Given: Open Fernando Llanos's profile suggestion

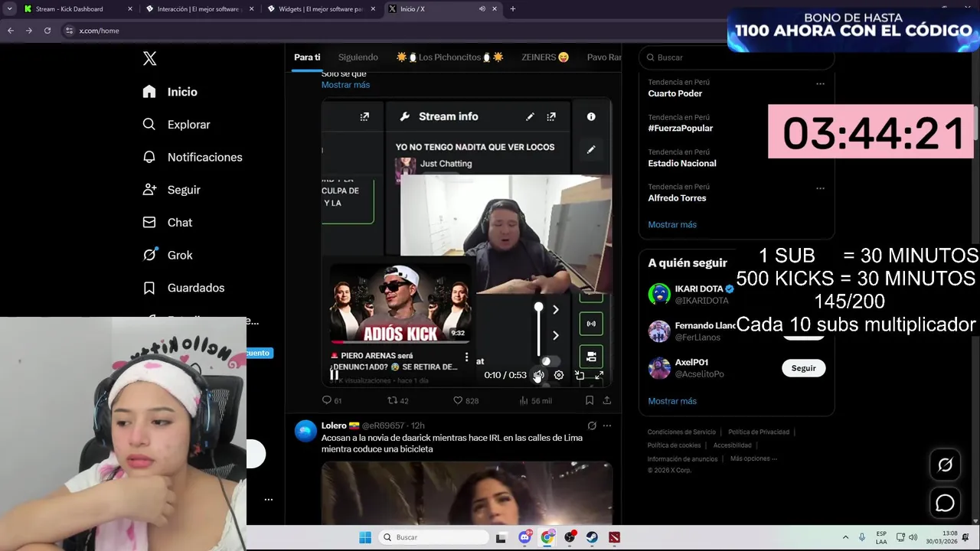Looking at the screenshot, I should pyautogui.click(x=691, y=331).
